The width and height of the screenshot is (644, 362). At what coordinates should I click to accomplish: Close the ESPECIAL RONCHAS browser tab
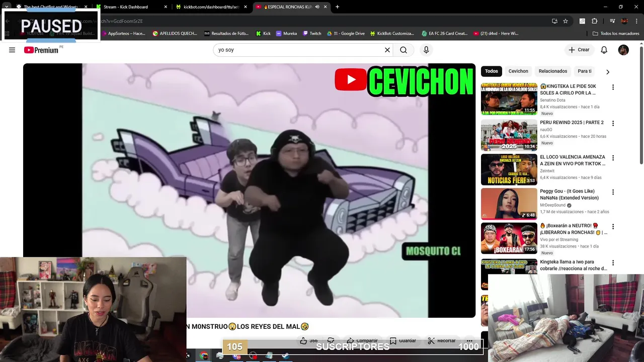tap(326, 7)
